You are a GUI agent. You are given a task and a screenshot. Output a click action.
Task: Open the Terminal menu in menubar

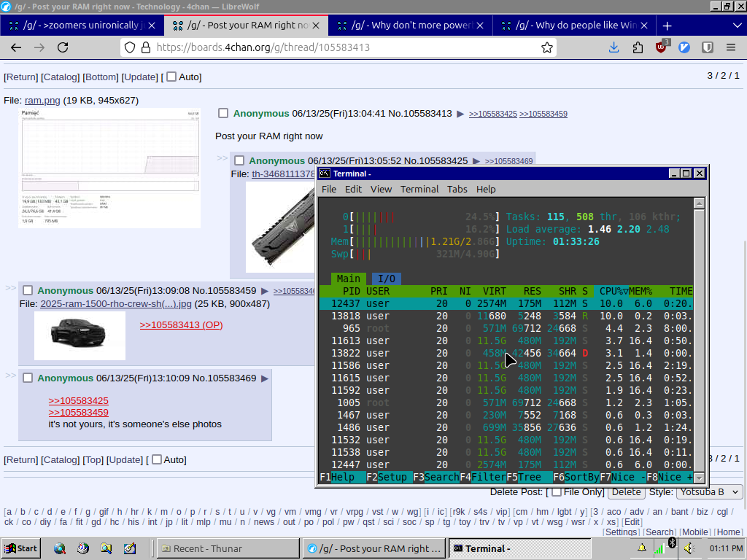(419, 189)
